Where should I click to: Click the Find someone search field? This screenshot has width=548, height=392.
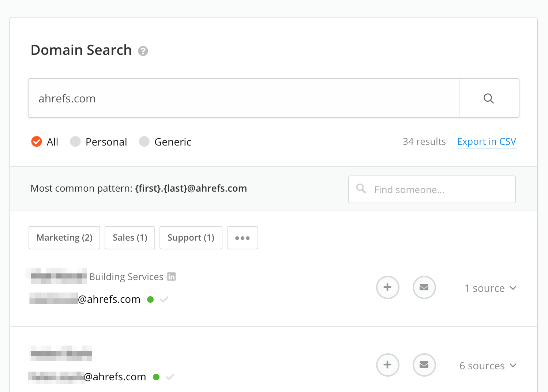pyautogui.click(x=432, y=189)
